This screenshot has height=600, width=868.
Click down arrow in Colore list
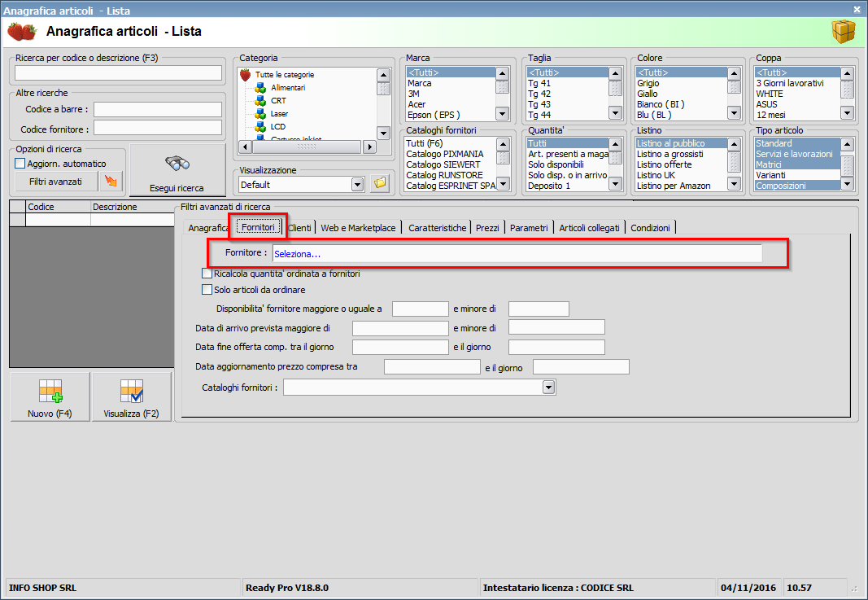[x=734, y=113]
